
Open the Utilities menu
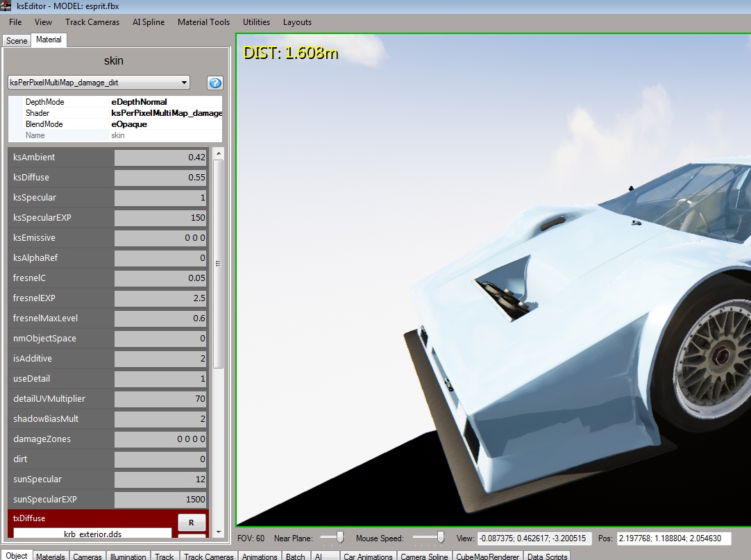coord(256,22)
